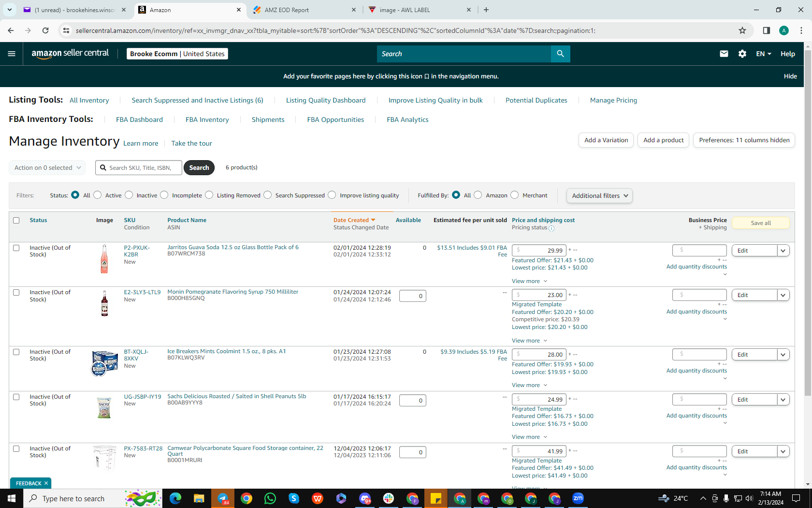The width and height of the screenshot is (812, 508).
Task: Open Microsoft Edge from the taskbar
Action: (175, 498)
